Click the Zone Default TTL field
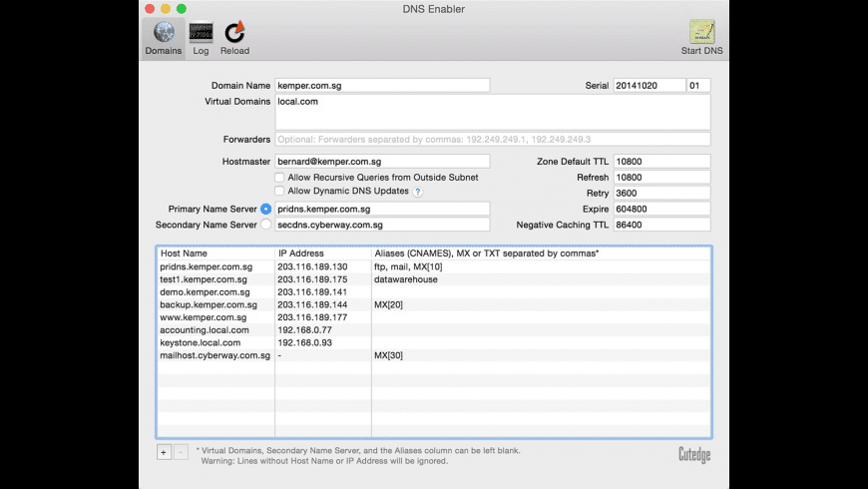The height and width of the screenshot is (489, 868). point(662,161)
